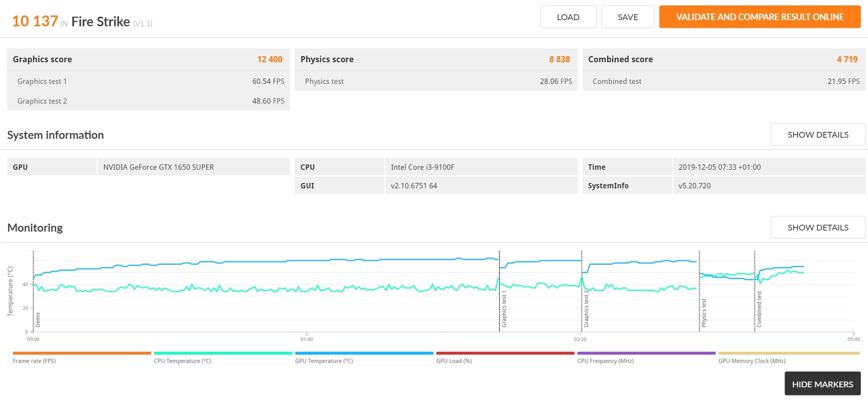Click the 03:20 time axis label

580,339
